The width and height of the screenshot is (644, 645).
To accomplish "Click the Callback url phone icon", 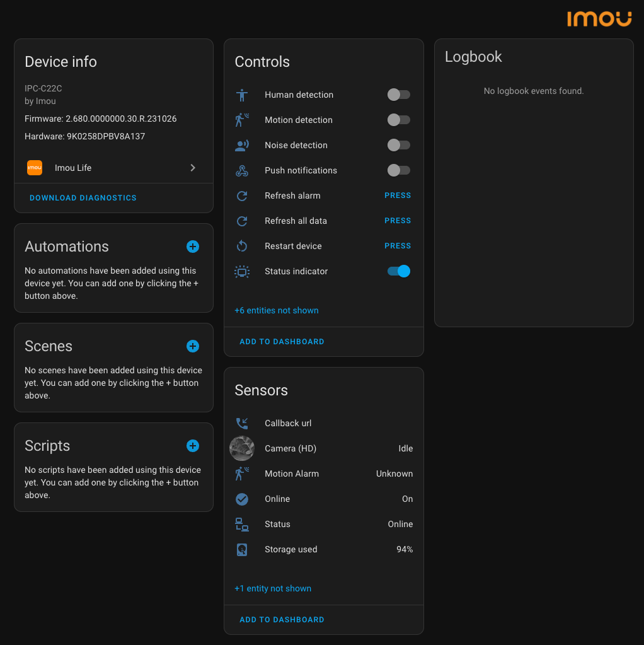I will click(242, 424).
